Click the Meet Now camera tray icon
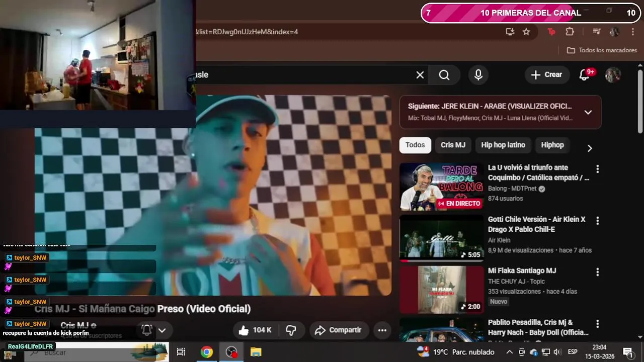The width and height of the screenshot is (644, 362). click(522, 352)
